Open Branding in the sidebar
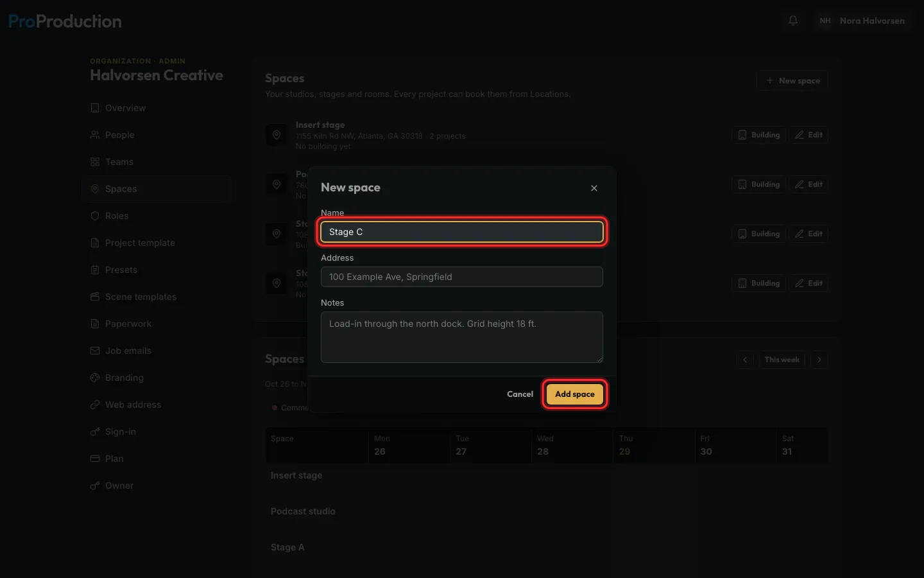This screenshot has width=924, height=578. click(x=157, y=378)
